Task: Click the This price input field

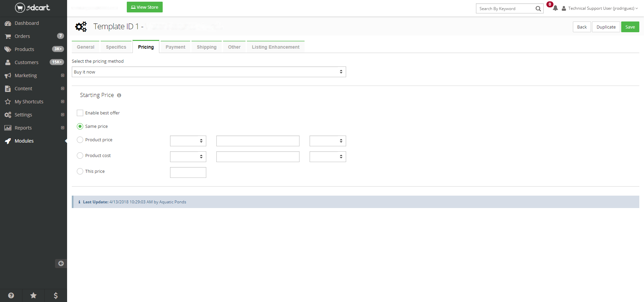Action: point(188,172)
